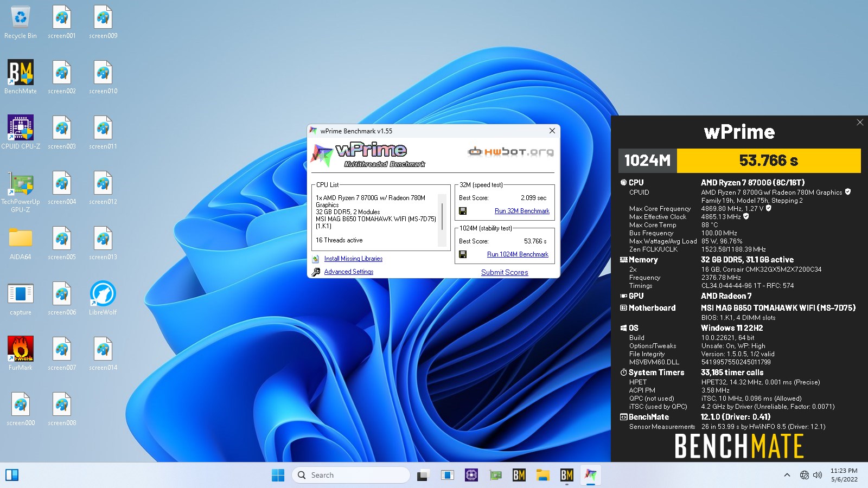Open the TechPowerUp GPU-Z desktop shortcut
The height and width of the screenshot is (488, 868).
click(x=21, y=192)
